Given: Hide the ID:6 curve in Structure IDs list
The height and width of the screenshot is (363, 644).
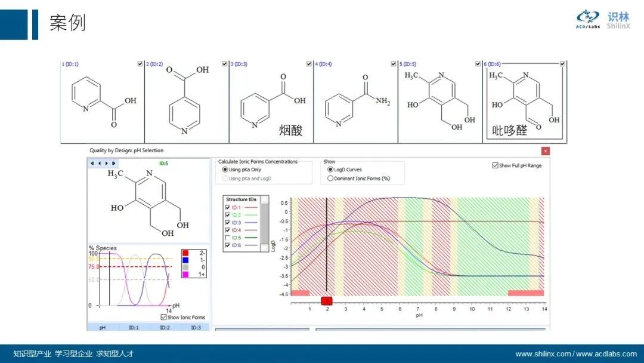Looking at the screenshot, I should [227, 245].
